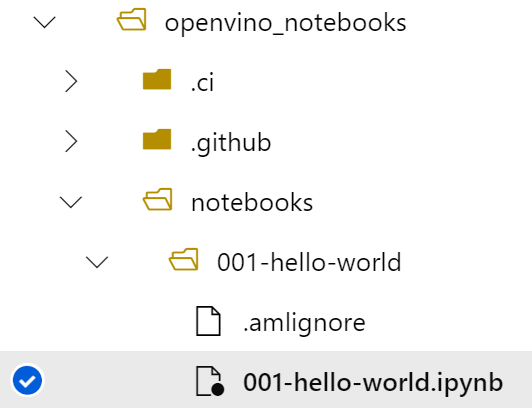Select the .github folder name
The height and width of the screenshot is (408, 532).
[x=231, y=142]
